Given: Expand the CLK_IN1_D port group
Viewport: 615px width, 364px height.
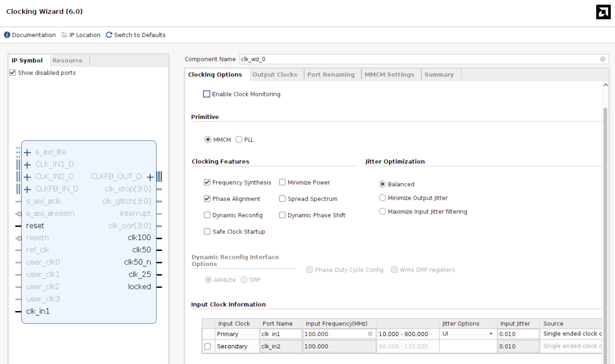Looking at the screenshot, I should [x=27, y=165].
